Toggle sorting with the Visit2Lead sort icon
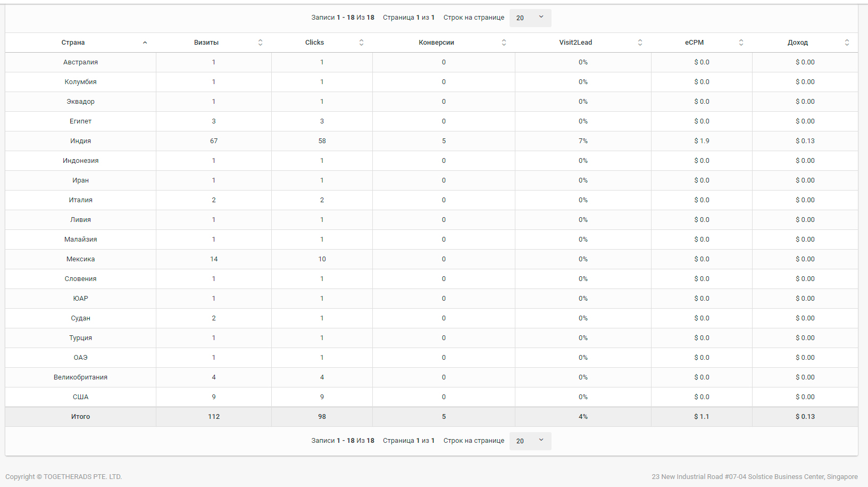This screenshot has width=868, height=487. click(640, 43)
